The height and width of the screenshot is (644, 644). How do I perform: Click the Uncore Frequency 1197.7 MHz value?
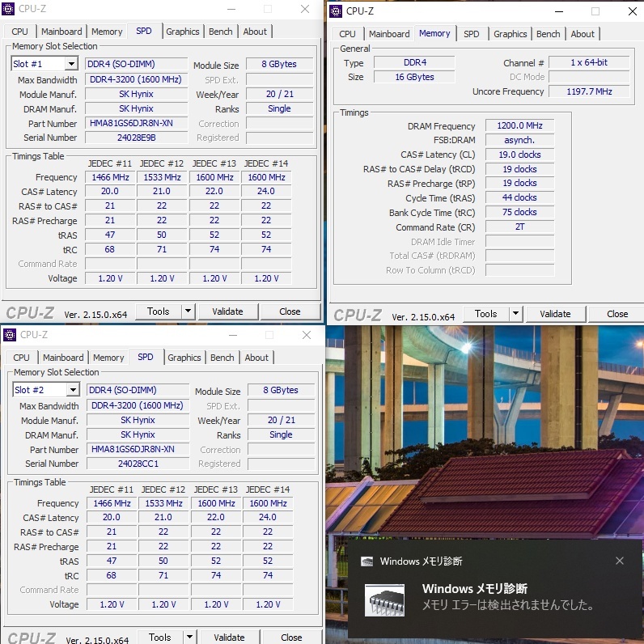(x=589, y=91)
